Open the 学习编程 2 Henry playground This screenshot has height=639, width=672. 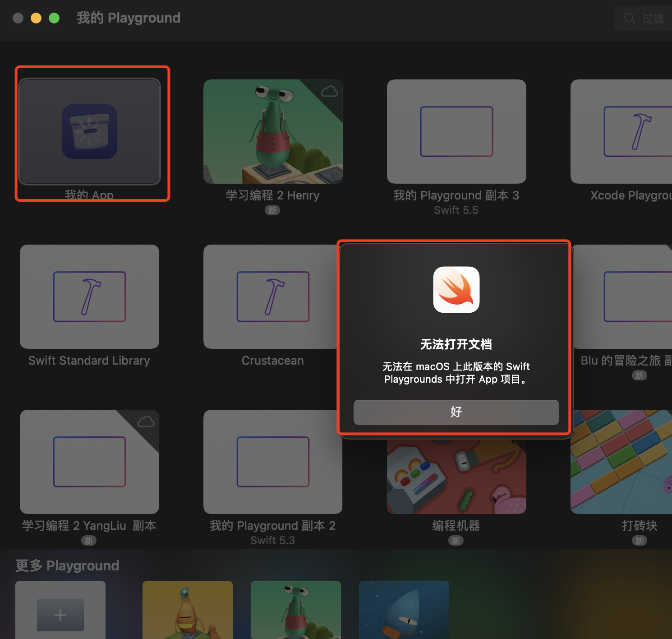click(273, 131)
